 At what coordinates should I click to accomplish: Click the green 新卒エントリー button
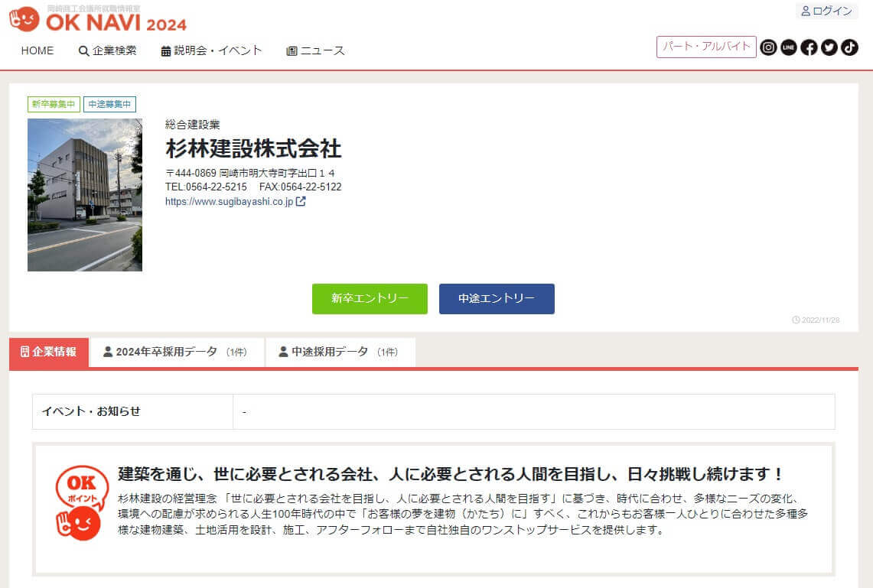370,299
